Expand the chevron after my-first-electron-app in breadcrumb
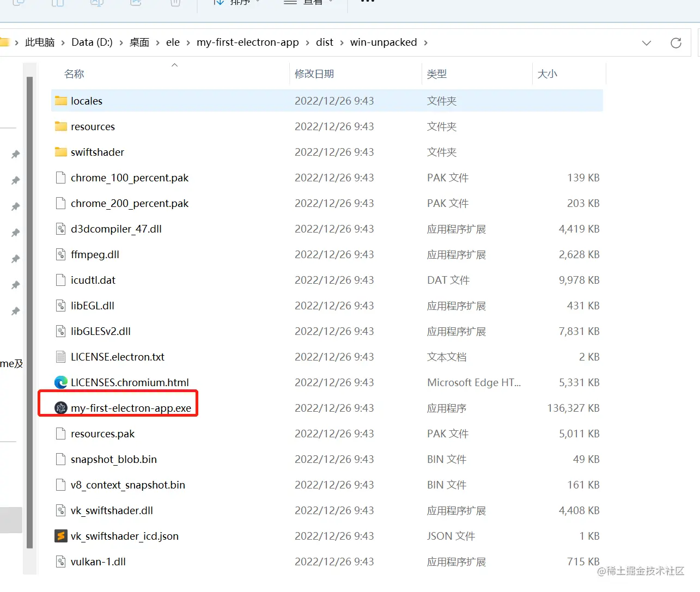Viewport: 700px width, 592px height. pyautogui.click(x=308, y=42)
